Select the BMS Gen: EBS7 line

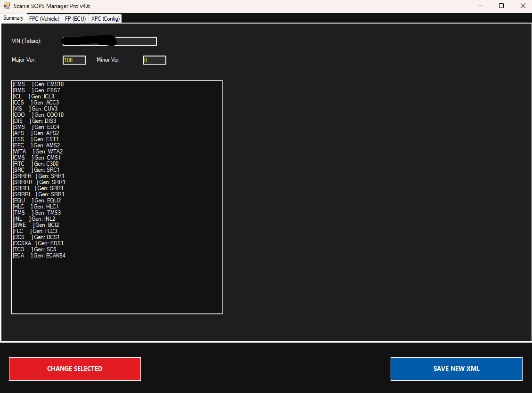click(37, 90)
